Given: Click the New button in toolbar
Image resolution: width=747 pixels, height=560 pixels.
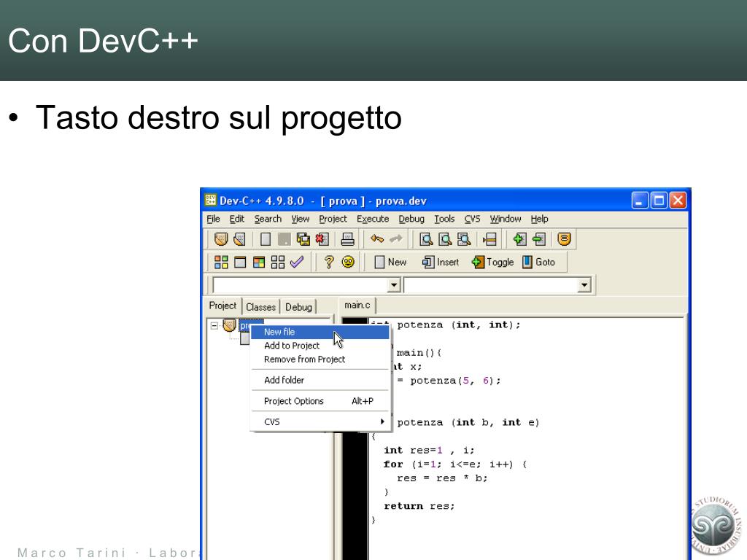Looking at the screenshot, I should click(391, 262).
